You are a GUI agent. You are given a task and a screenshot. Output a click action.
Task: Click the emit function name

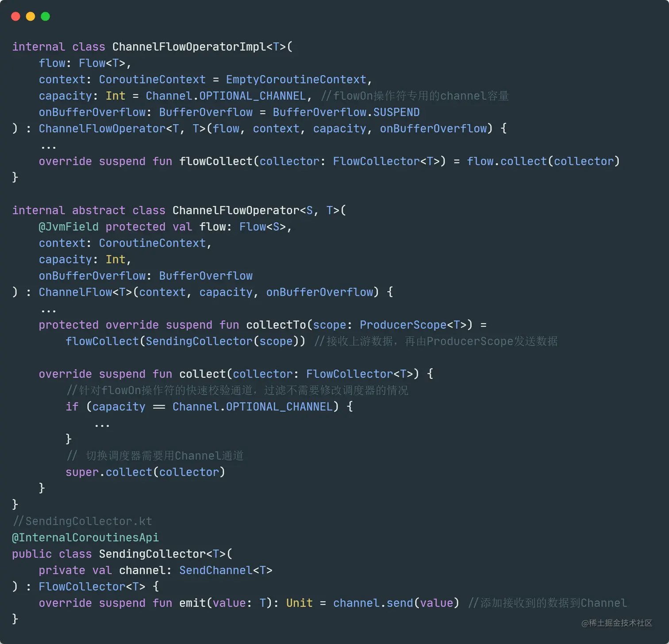[192, 604]
